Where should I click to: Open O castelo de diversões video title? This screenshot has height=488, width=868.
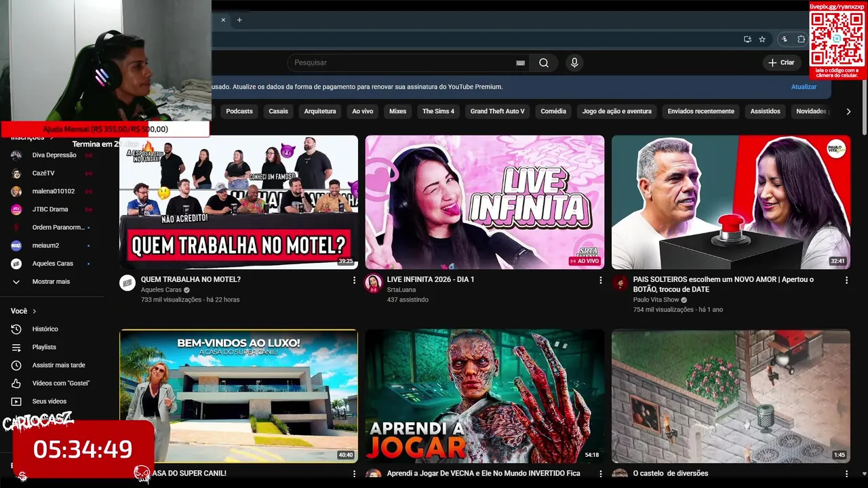coord(670,473)
